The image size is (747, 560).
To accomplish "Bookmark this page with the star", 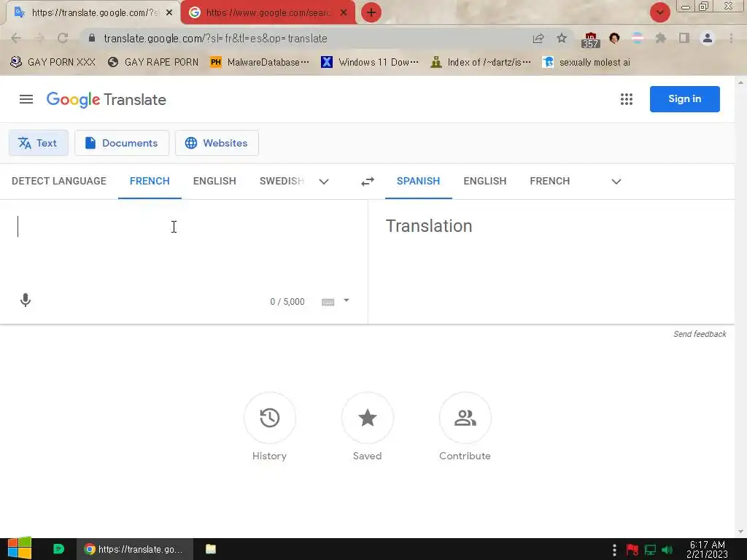I will pyautogui.click(x=562, y=38).
